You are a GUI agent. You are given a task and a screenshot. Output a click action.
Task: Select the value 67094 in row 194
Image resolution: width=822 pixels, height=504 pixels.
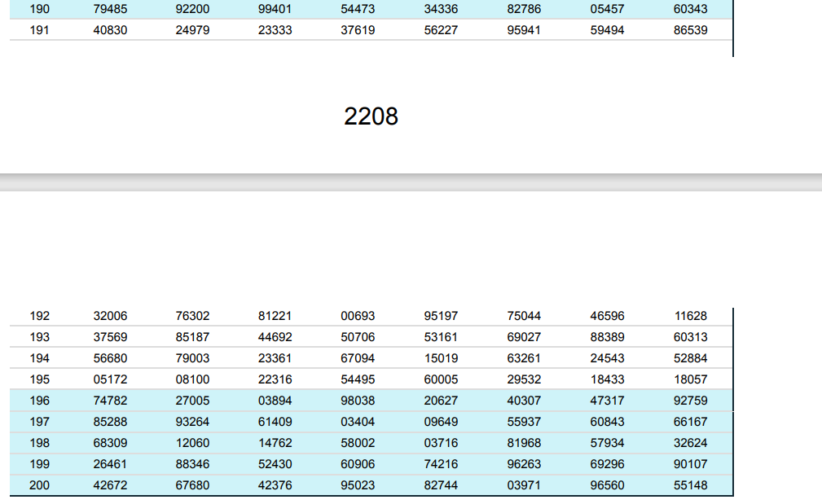358,358
